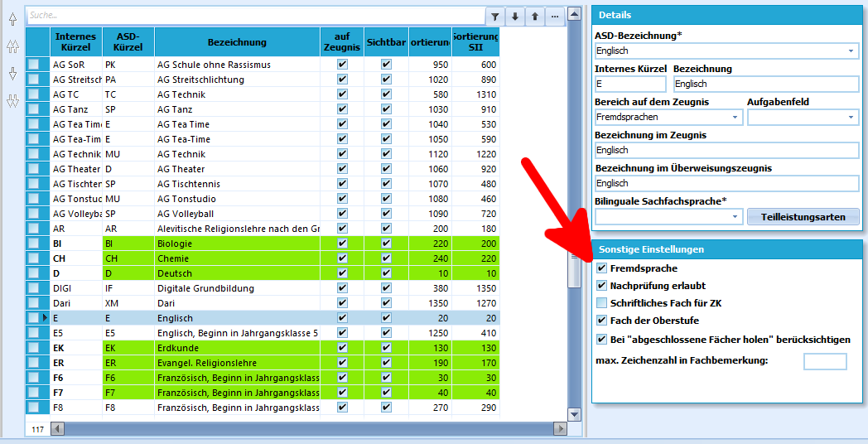
Task: Toggle Fach der Oberstufe checkbox
Action: (x=602, y=321)
